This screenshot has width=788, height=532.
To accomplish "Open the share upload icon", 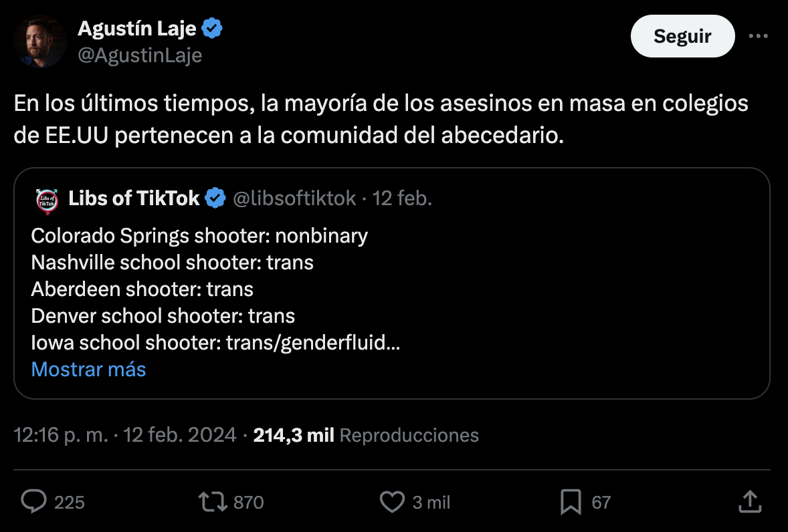I will (x=750, y=501).
